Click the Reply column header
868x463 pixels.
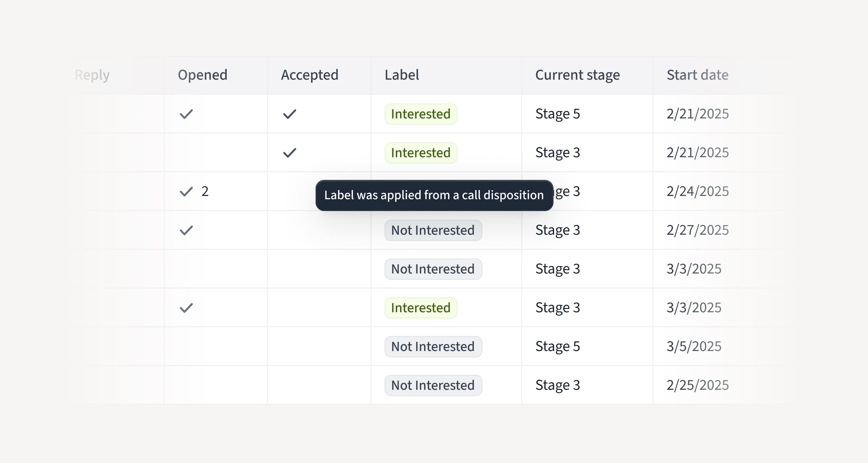[92, 75]
